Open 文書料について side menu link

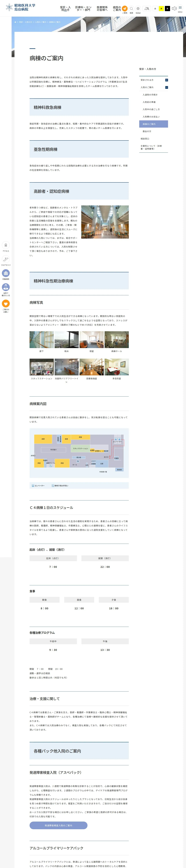[x=151, y=147]
